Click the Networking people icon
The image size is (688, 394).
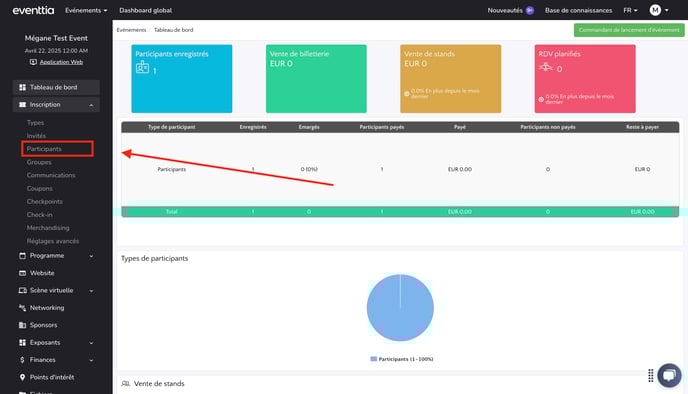[22, 308]
